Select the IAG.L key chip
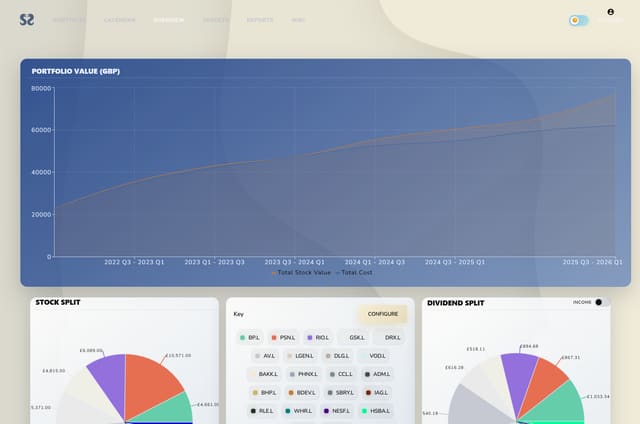The image size is (640, 424). point(377,393)
